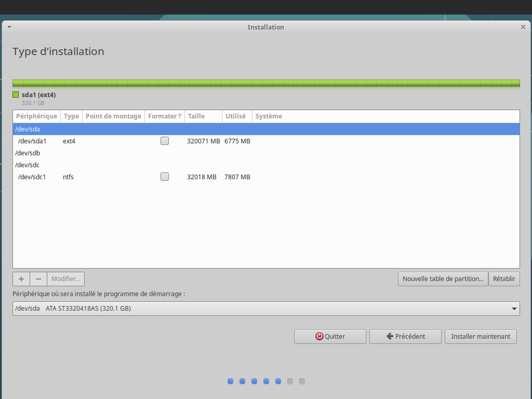Click the Quitter button with power icon
532x399 pixels.
(330, 337)
